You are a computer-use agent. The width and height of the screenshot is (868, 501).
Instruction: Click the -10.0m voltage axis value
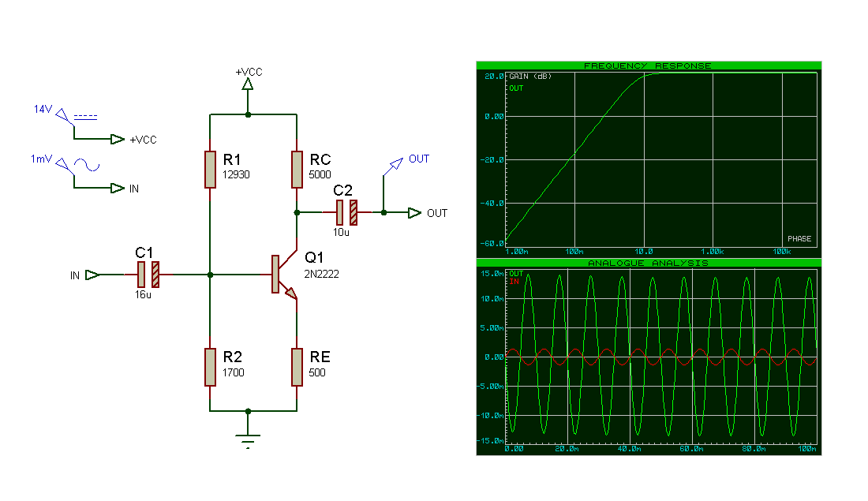[491, 415]
